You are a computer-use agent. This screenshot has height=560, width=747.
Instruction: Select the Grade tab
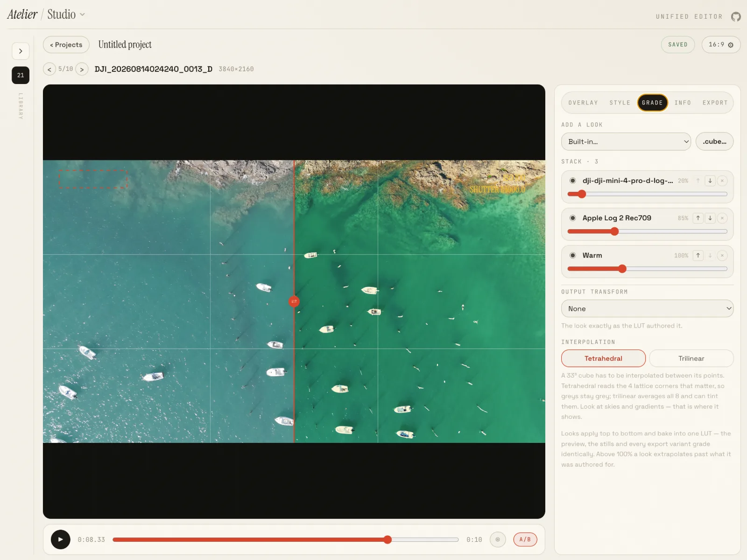pos(652,103)
